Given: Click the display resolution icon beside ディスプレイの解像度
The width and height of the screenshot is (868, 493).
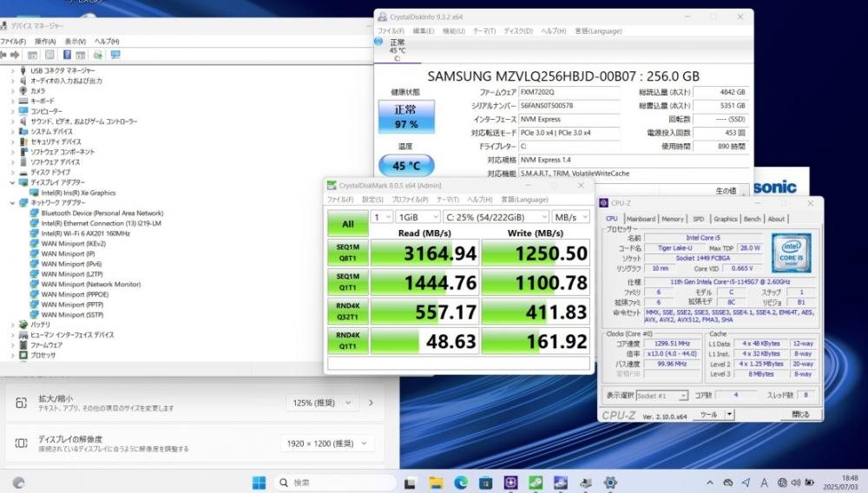Looking at the screenshot, I should 21,444.
